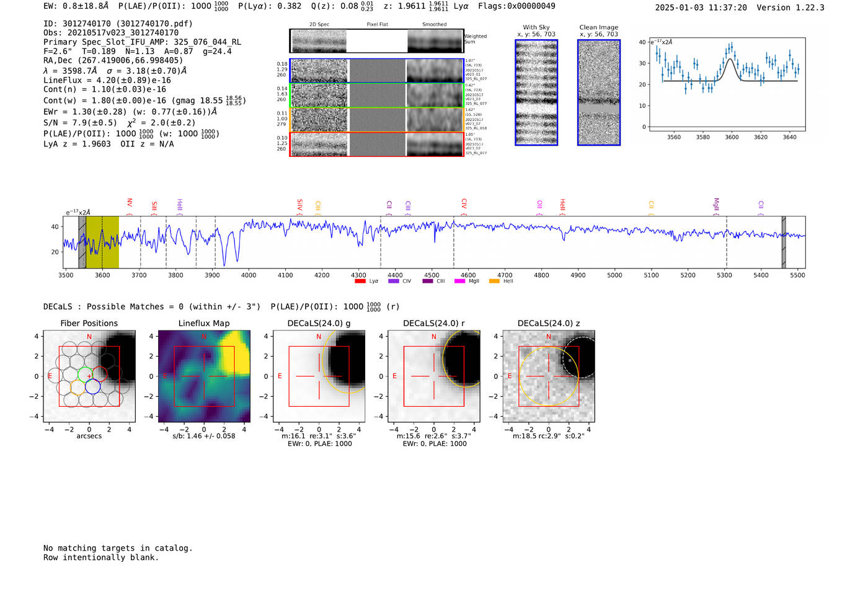Click the gray hatched band near 5460
Image resolution: width=868 pixels, height=591 pixels.
pyautogui.click(x=784, y=242)
